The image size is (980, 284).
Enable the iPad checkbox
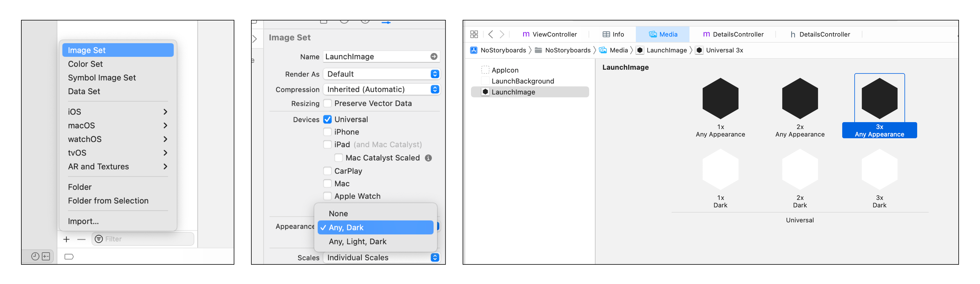point(327,145)
